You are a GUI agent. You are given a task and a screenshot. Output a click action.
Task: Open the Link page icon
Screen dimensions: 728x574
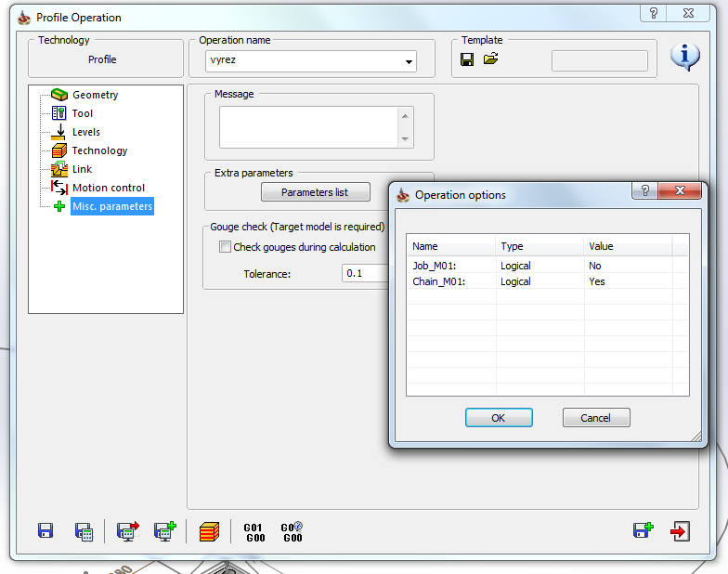point(59,169)
